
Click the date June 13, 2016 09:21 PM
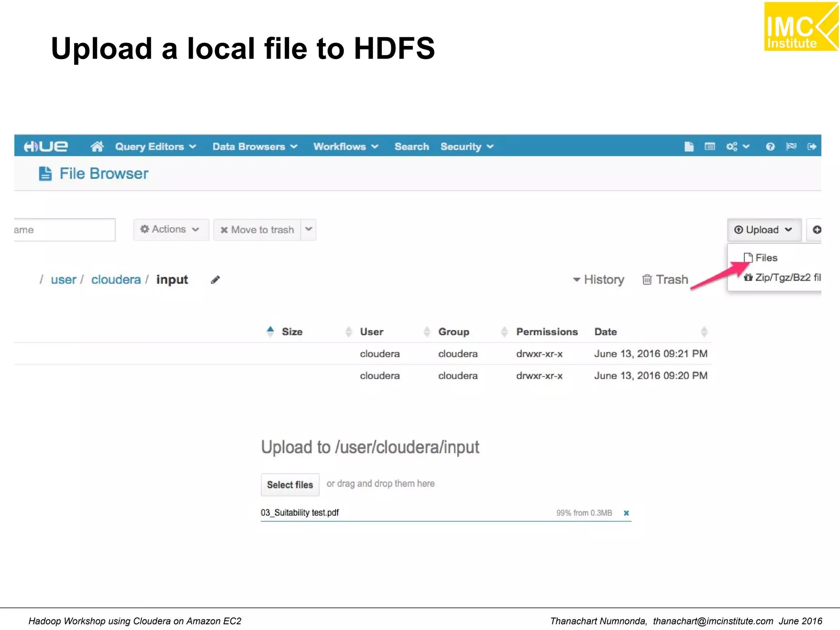651,354
